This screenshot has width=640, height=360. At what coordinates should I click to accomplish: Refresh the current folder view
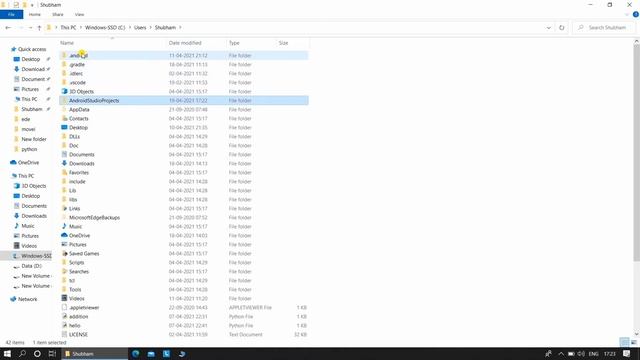pos(562,27)
